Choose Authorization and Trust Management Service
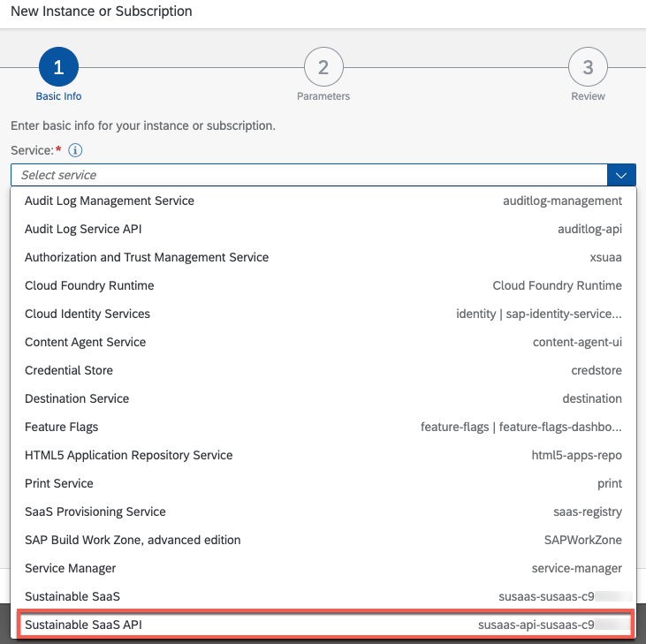 (323, 257)
